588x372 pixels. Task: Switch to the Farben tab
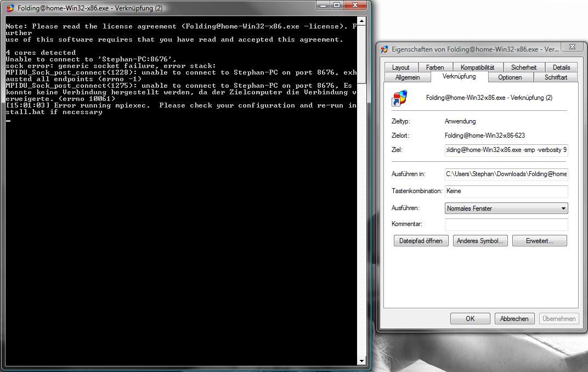(435, 67)
